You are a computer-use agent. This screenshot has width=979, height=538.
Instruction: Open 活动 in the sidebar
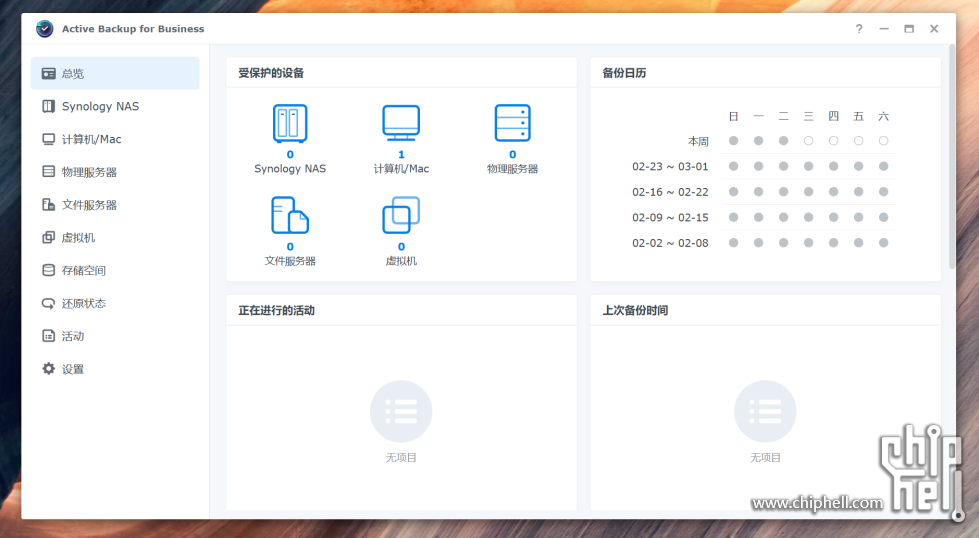[x=115, y=336]
